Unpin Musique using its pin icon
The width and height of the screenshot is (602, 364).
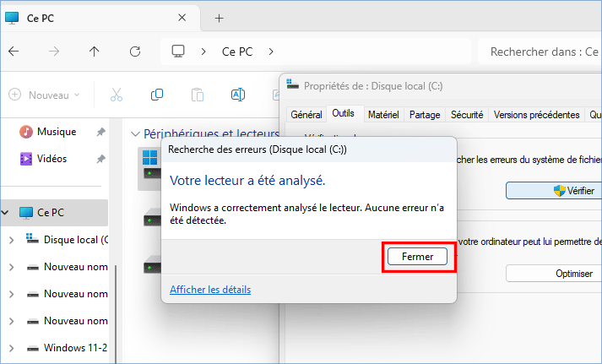coord(101,132)
